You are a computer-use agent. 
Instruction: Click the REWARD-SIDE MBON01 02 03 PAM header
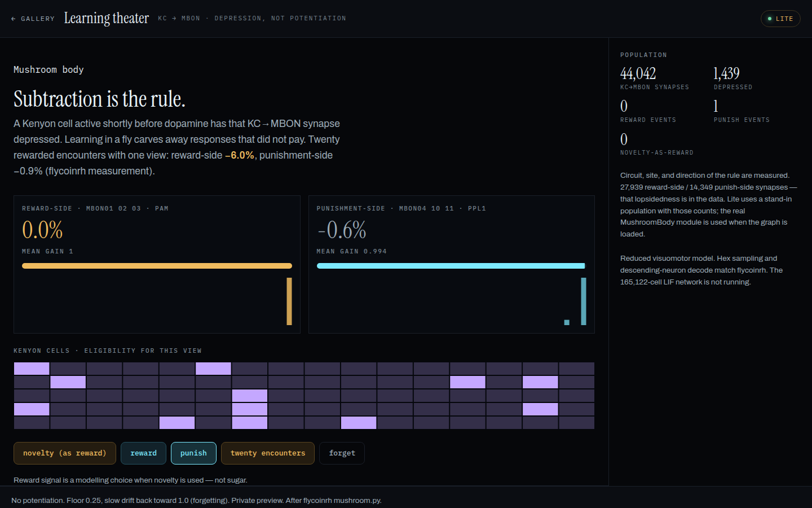(x=95, y=209)
